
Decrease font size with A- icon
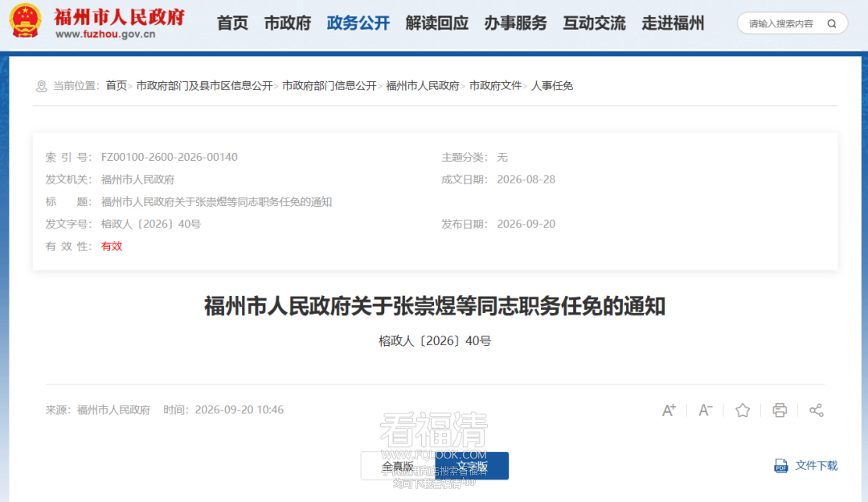pyautogui.click(x=706, y=410)
